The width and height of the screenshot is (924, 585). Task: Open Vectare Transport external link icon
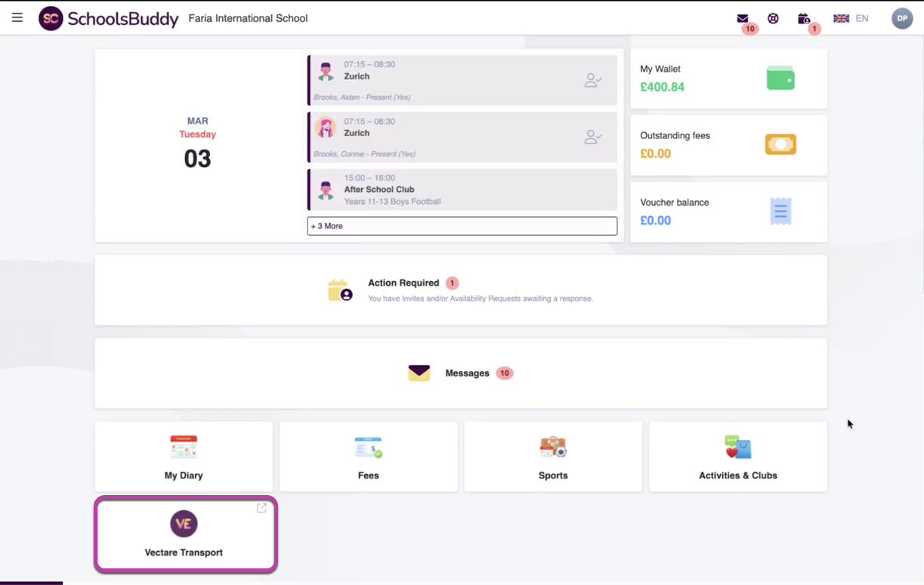pos(261,508)
